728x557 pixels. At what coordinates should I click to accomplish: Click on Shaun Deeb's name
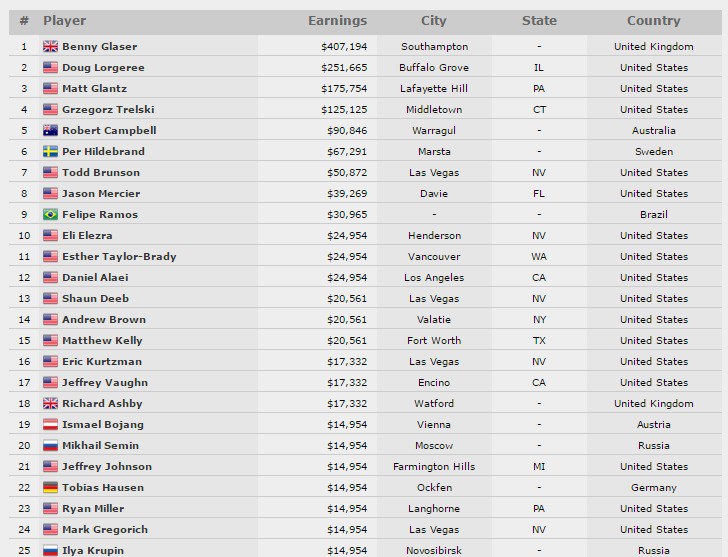click(x=95, y=299)
